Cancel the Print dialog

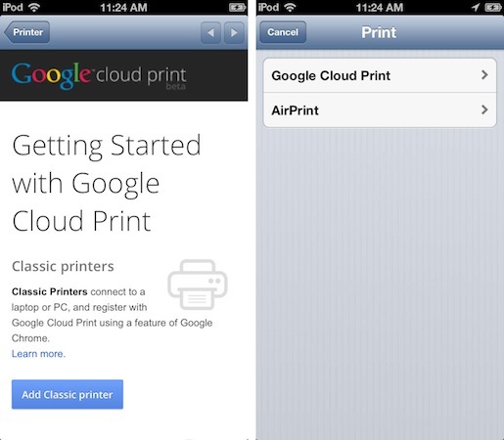[283, 32]
